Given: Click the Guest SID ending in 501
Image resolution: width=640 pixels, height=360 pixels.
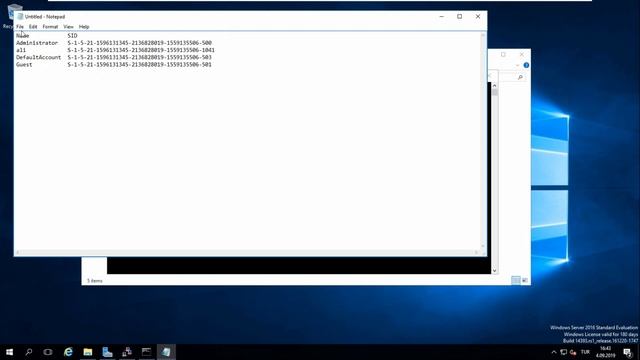Looking at the screenshot, I should 140,64.
